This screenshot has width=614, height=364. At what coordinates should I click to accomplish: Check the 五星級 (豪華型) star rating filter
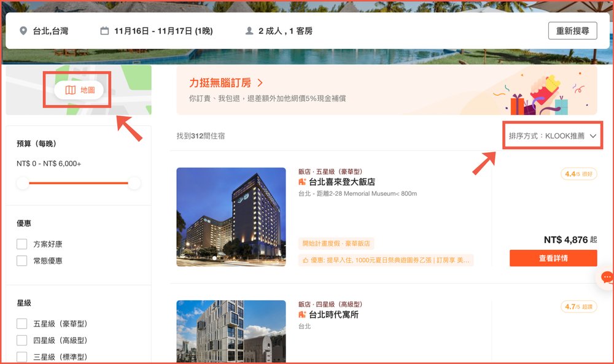click(22, 323)
